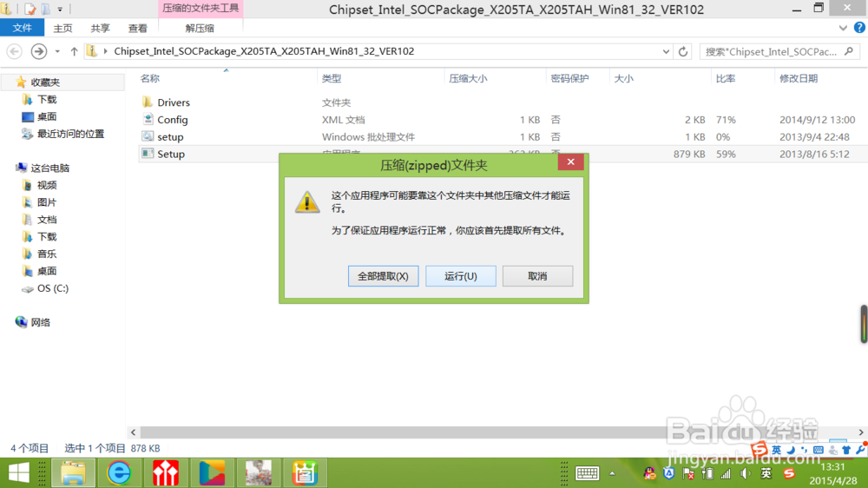Image resolution: width=868 pixels, height=488 pixels.
Task: Click the Back navigation arrow
Action: (x=15, y=51)
